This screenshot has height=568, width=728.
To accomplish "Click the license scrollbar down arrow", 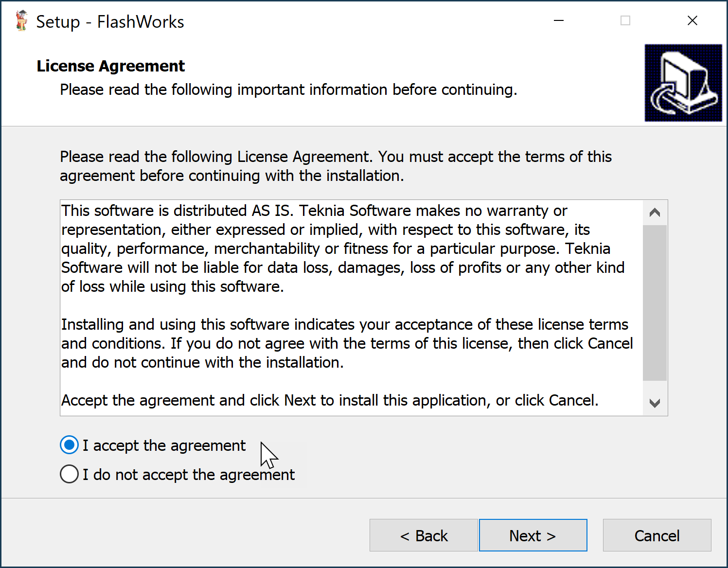I will (655, 403).
